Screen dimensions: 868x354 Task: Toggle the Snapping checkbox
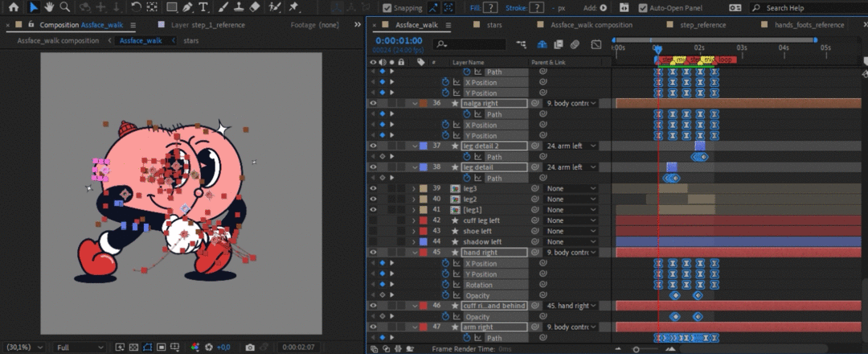click(x=387, y=8)
